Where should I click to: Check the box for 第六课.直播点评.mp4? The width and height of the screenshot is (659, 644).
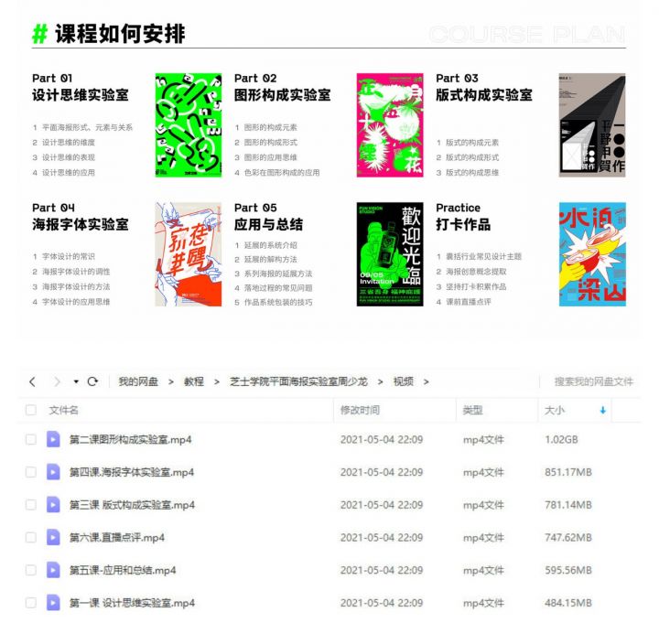(31, 537)
